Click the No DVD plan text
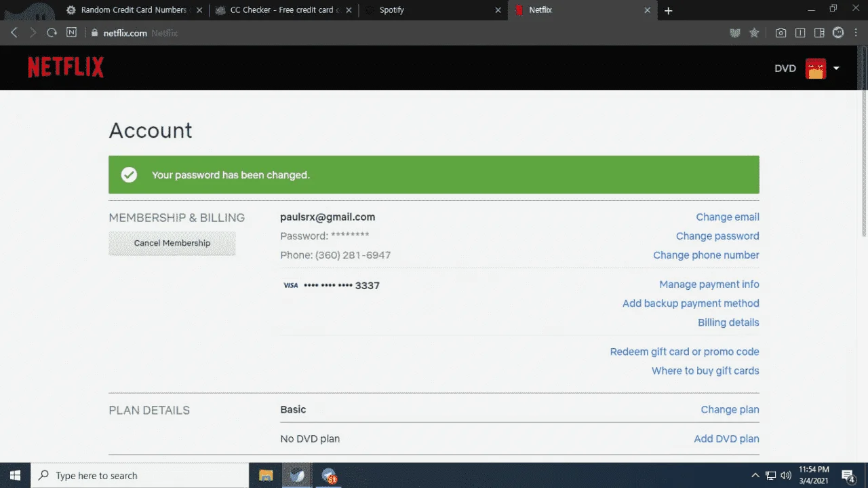The height and width of the screenshot is (488, 868). coord(310,439)
